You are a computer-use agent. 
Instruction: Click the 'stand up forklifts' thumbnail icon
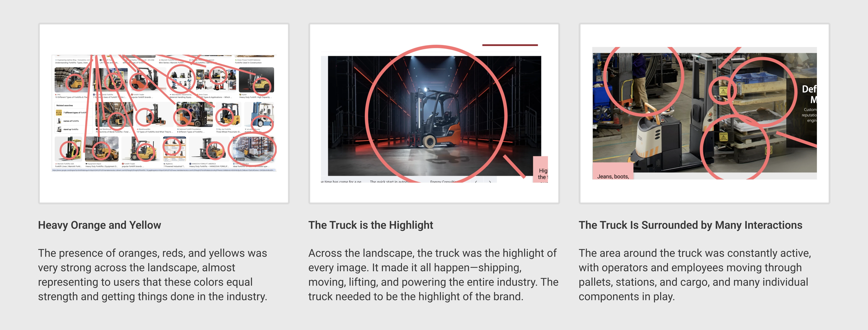pos(59,129)
